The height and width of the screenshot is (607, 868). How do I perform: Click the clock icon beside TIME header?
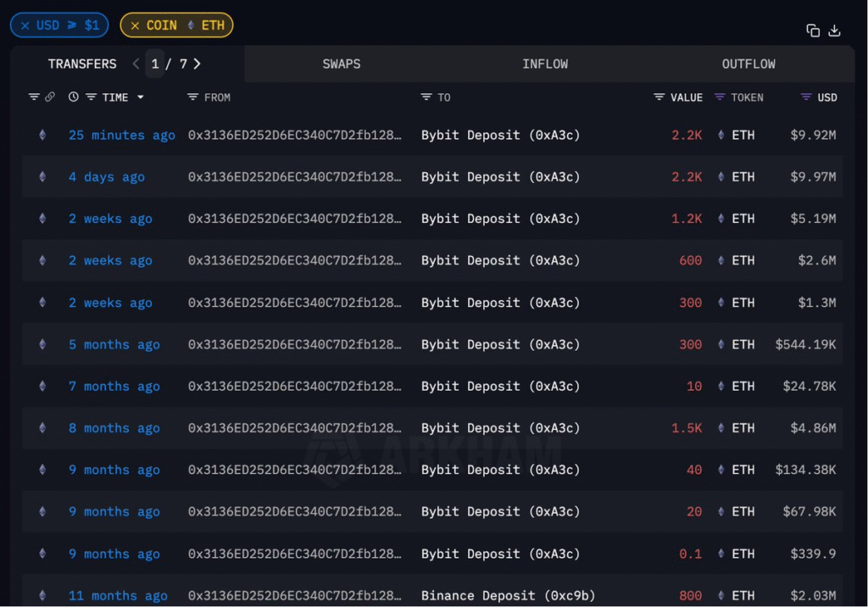tap(74, 97)
